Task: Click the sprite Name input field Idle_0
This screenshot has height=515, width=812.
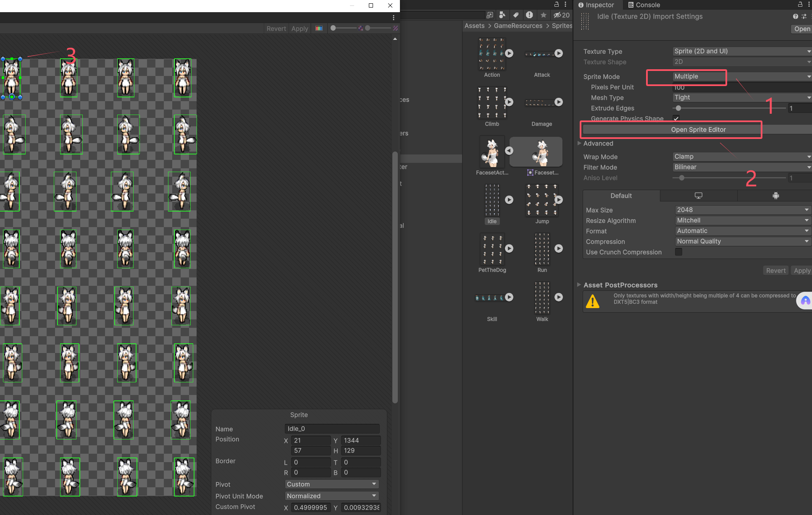Action: click(x=331, y=429)
